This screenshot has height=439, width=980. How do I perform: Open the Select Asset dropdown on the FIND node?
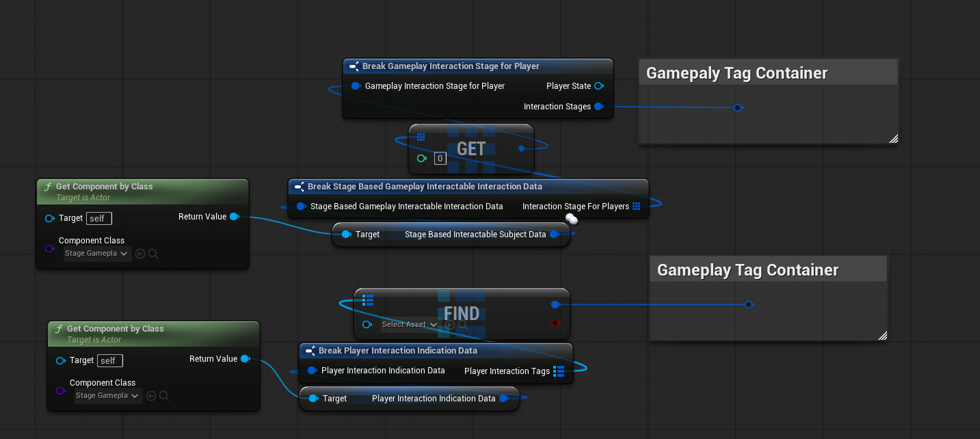point(408,325)
